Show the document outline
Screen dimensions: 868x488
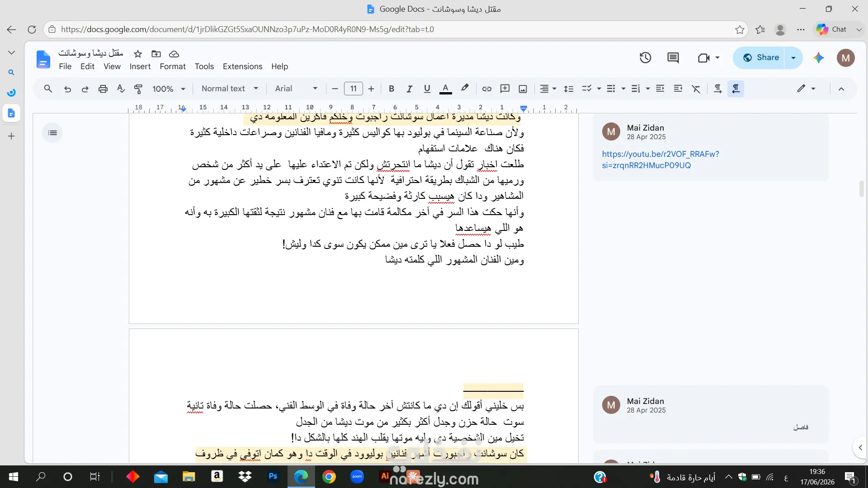point(52,133)
